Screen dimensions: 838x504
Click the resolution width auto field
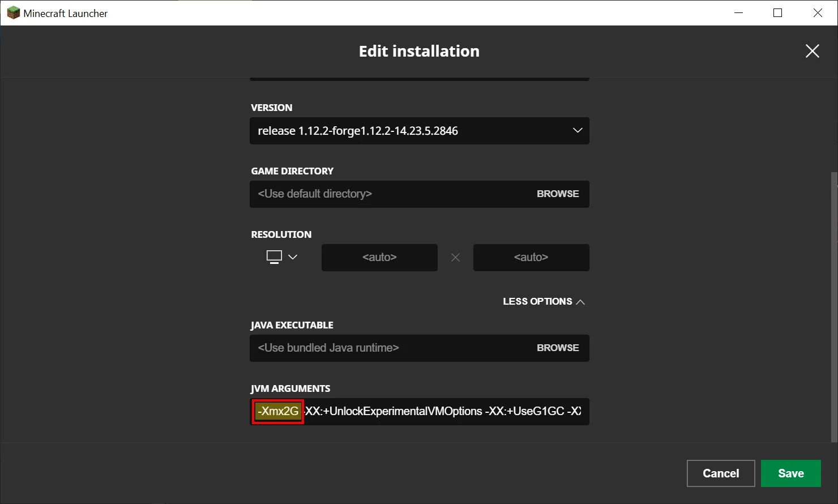(379, 257)
